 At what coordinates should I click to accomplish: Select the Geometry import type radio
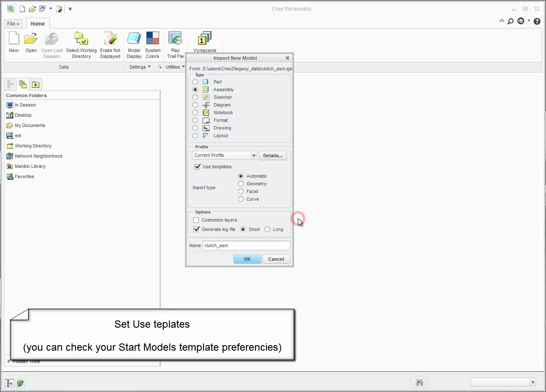(241, 184)
